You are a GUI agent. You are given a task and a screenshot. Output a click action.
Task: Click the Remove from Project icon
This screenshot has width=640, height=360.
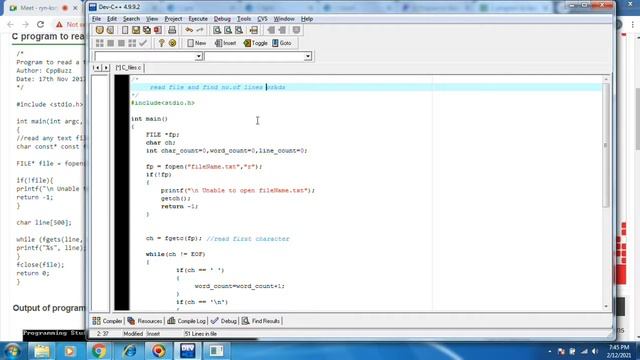click(x=282, y=30)
